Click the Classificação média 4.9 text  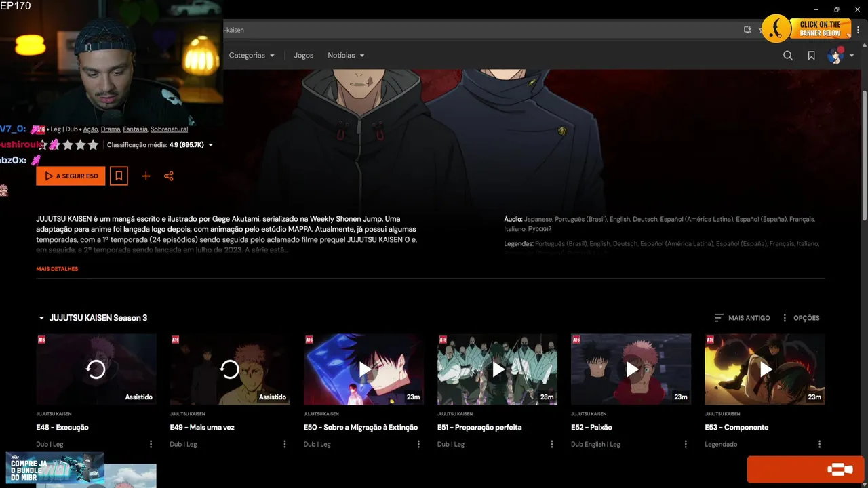coord(155,145)
